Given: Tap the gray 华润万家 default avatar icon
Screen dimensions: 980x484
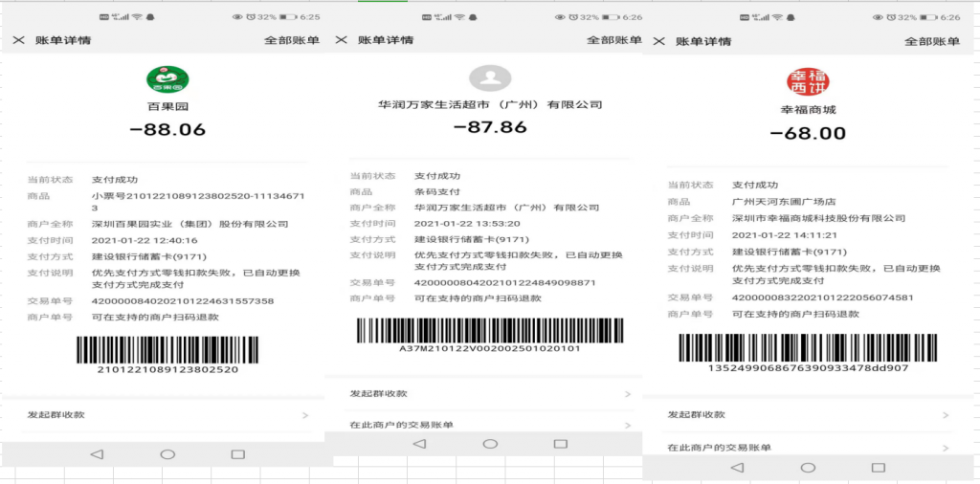Looking at the screenshot, I should click(490, 78).
